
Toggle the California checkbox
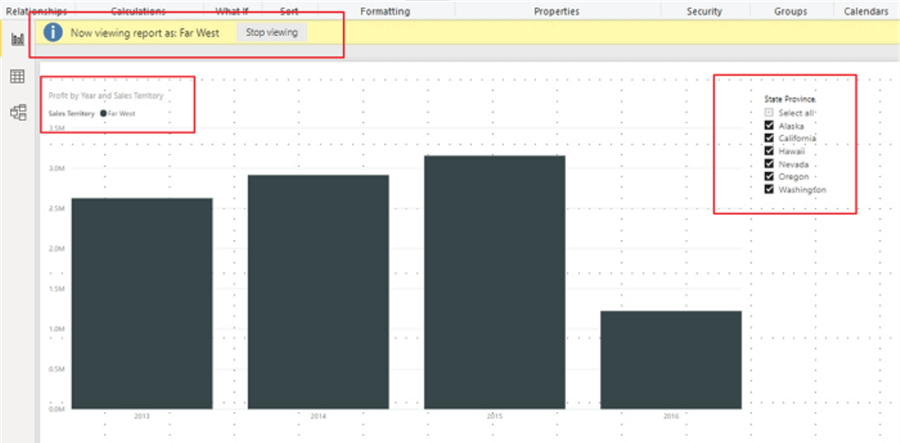pos(769,138)
